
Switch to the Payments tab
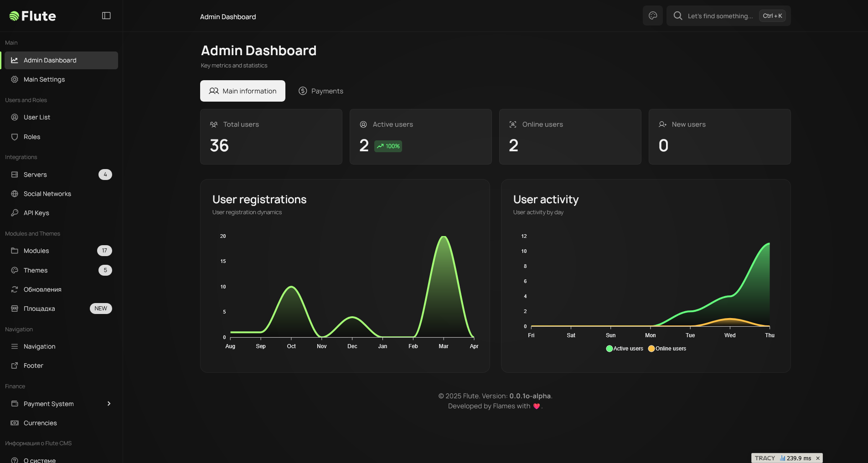click(321, 91)
